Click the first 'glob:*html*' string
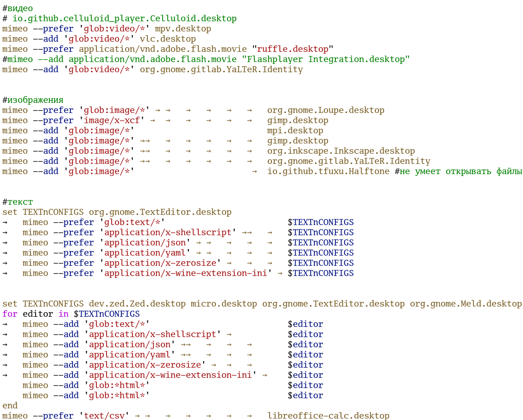 pos(117,385)
